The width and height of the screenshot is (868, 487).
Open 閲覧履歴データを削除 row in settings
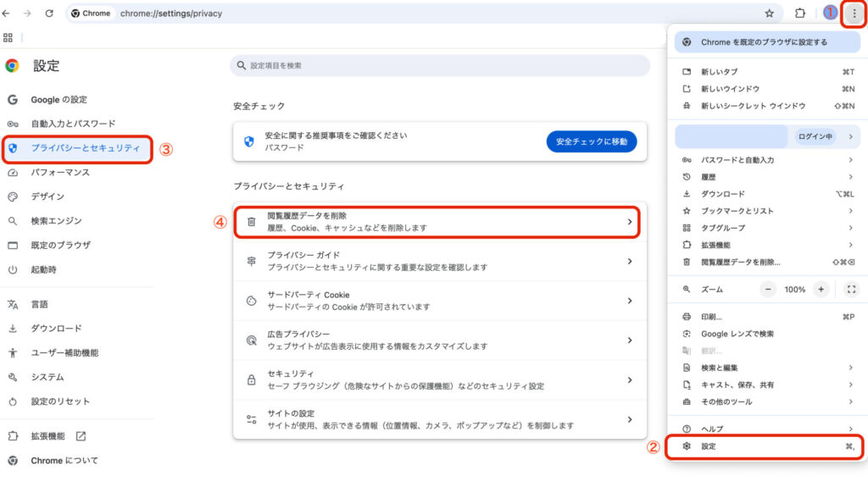[440, 222]
